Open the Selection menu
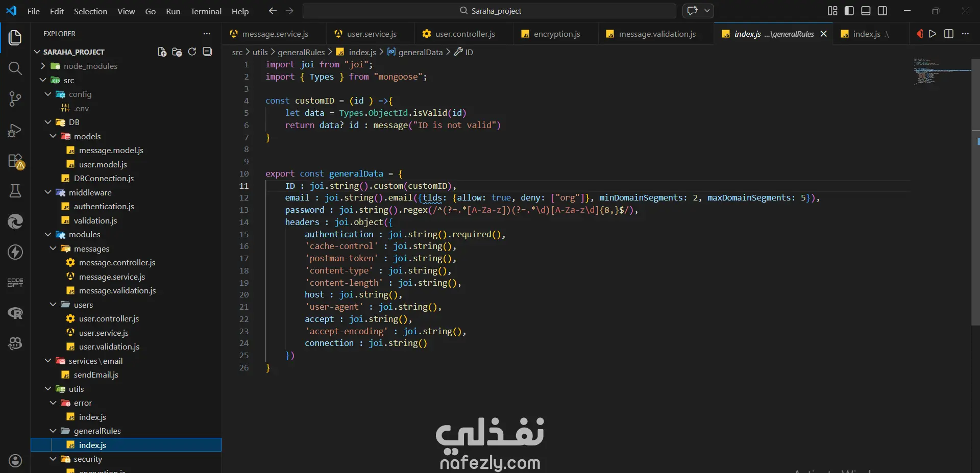980x473 pixels. tap(91, 11)
